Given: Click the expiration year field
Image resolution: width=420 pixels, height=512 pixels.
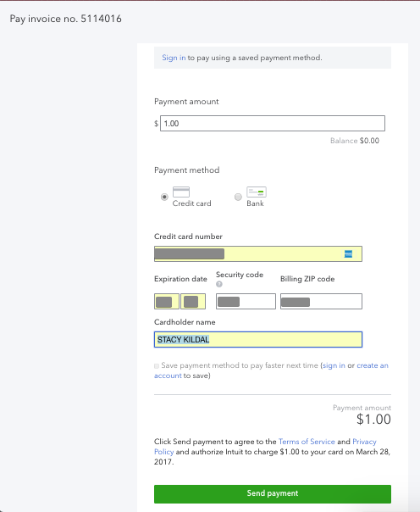Looking at the screenshot, I should coord(193,302).
